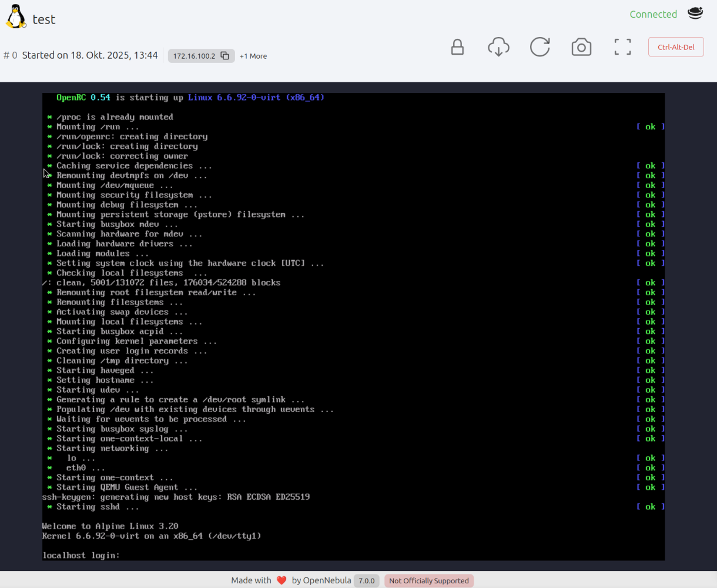Click the cloud download icon
The image size is (717, 588).
point(498,47)
